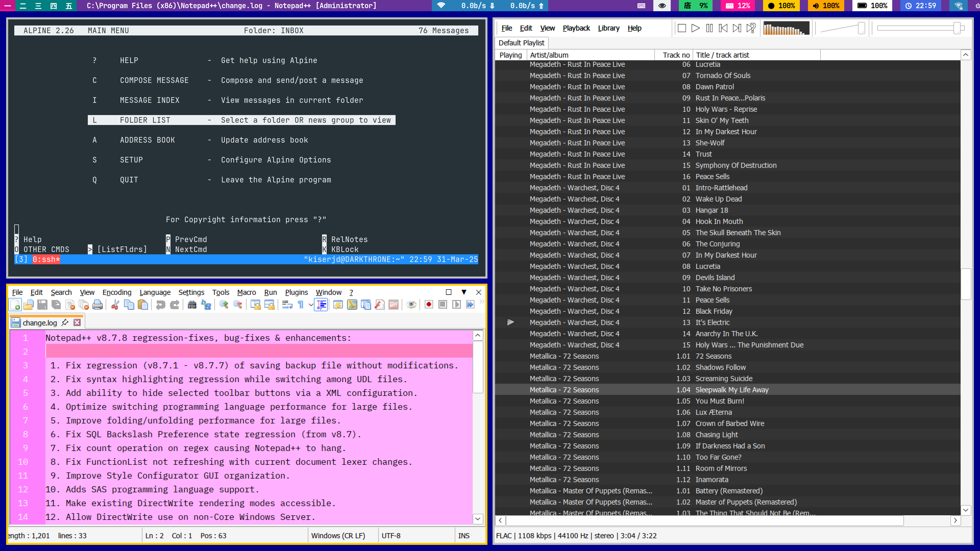
Task: Skip to previous track in player
Action: (723, 28)
